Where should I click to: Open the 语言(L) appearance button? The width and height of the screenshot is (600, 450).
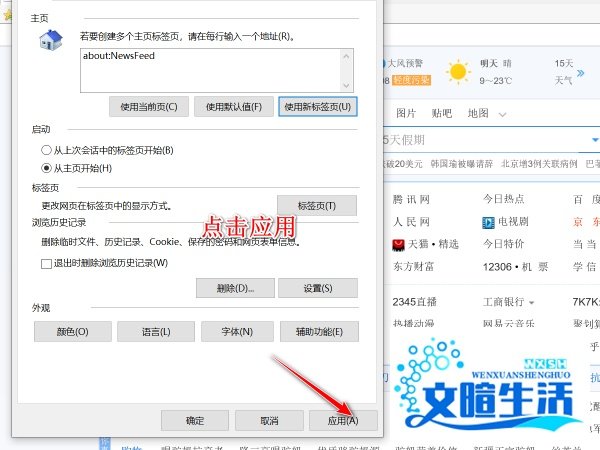click(156, 331)
